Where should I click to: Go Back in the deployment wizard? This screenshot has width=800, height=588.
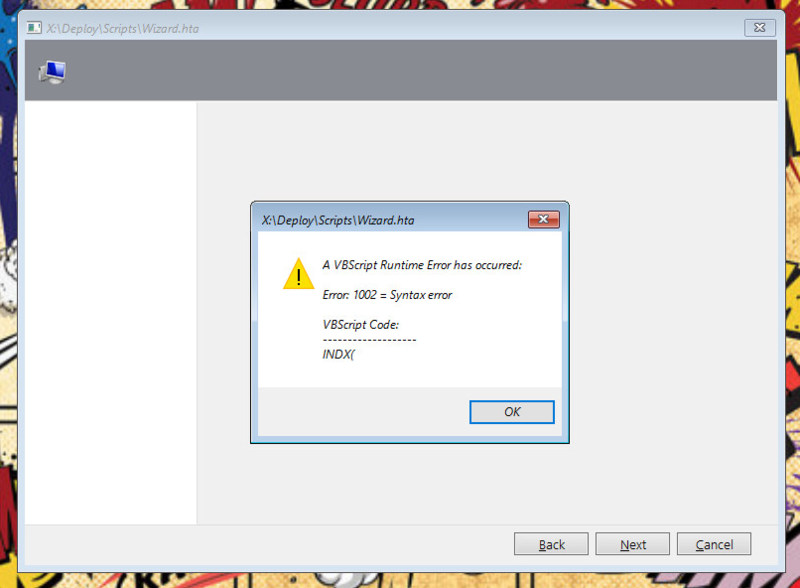tap(551, 544)
